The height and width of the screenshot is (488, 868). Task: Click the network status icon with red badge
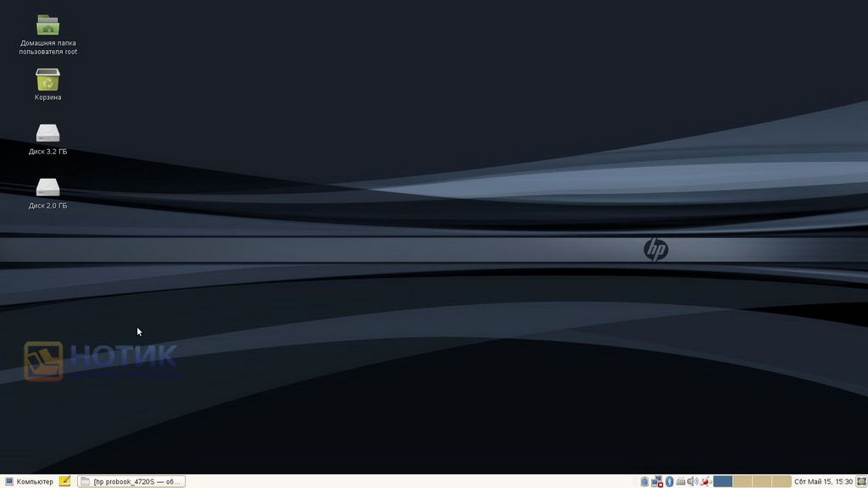coord(656,480)
